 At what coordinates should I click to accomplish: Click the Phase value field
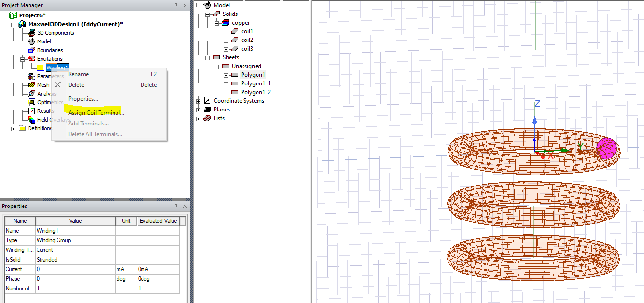(75, 279)
